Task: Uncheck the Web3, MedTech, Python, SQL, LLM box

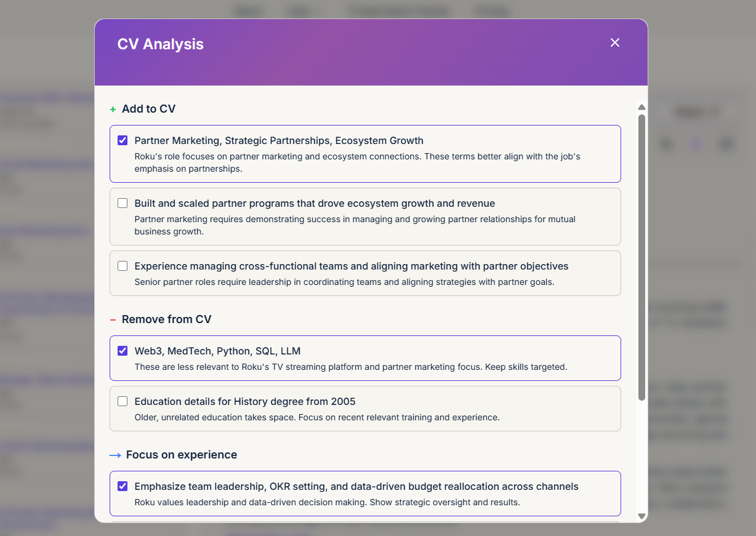Action: click(x=123, y=351)
